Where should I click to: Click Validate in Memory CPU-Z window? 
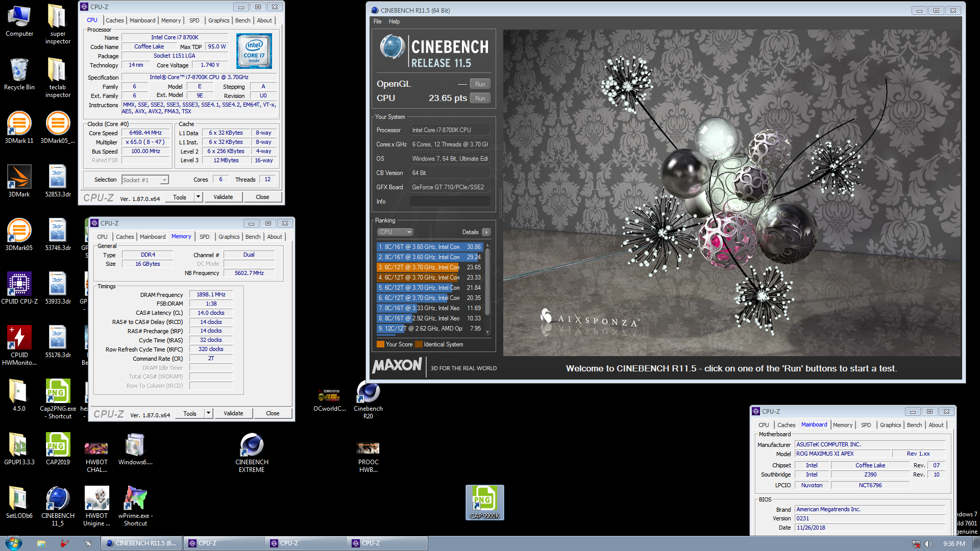(233, 413)
